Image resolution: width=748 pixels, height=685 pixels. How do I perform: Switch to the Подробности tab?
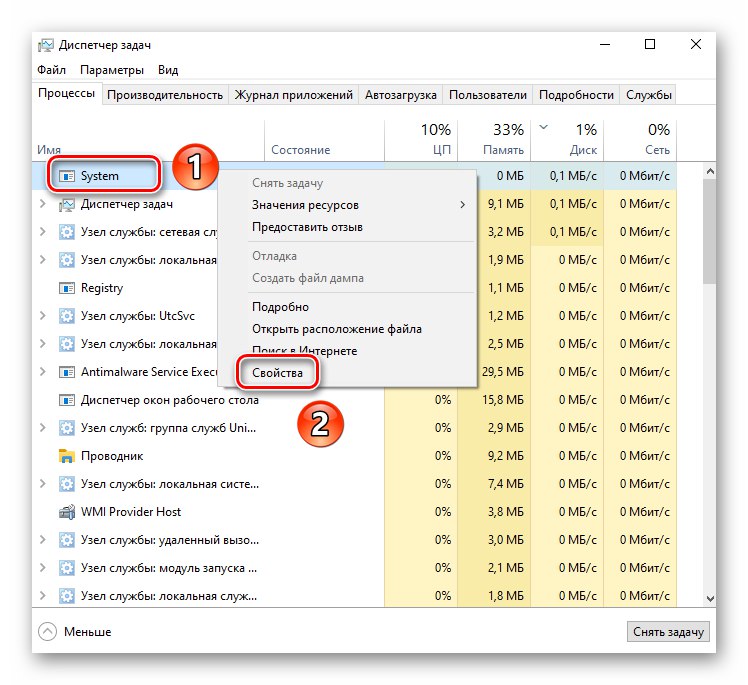point(576,95)
